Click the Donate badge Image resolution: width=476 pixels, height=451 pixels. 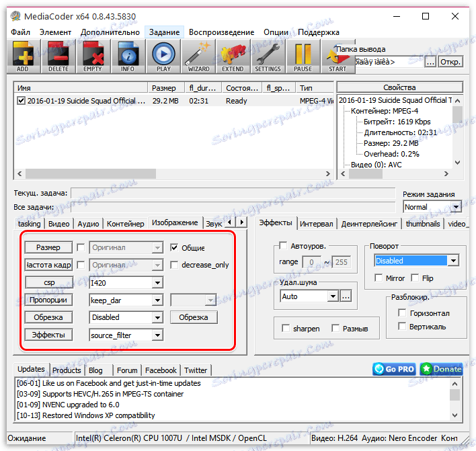(x=442, y=369)
